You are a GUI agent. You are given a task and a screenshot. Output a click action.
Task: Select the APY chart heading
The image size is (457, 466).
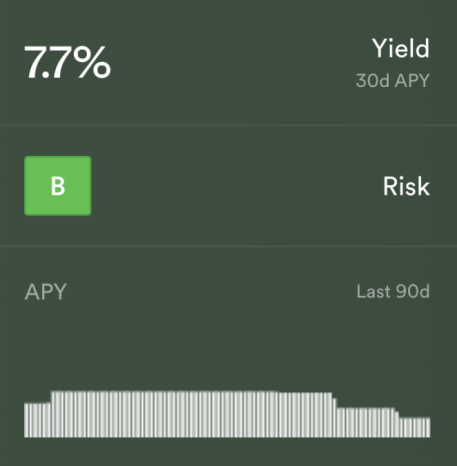46,292
